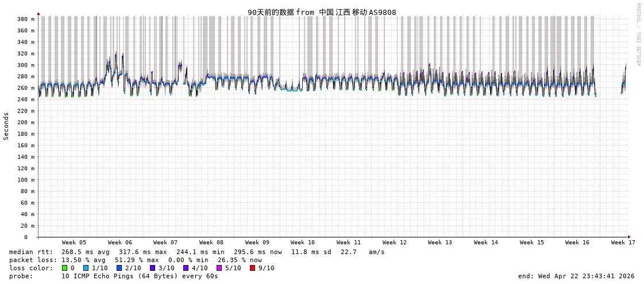
Task: Click the green 0 loss color swatch
Action: 64,268
